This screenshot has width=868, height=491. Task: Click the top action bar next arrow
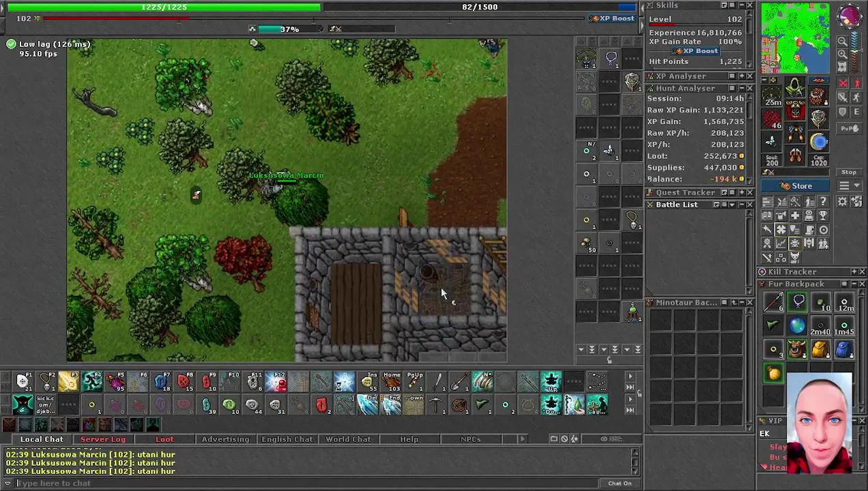click(x=630, y=376)
